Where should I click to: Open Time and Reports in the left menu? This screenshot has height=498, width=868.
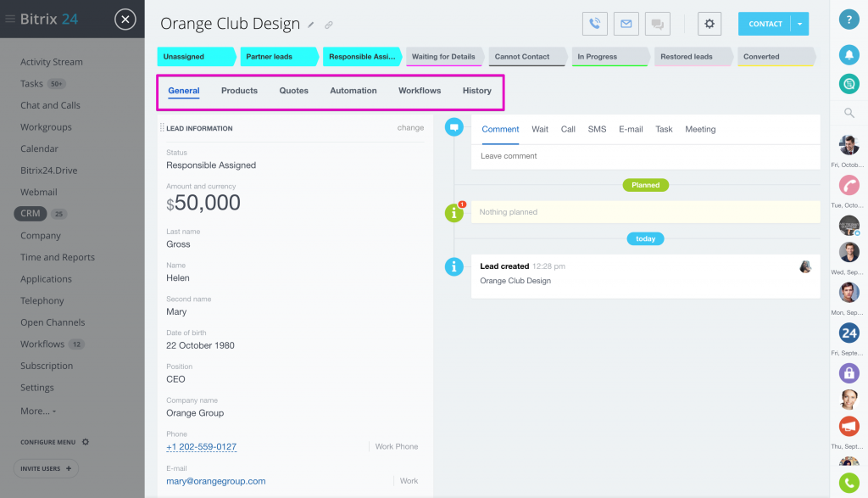tap(58, 258)
